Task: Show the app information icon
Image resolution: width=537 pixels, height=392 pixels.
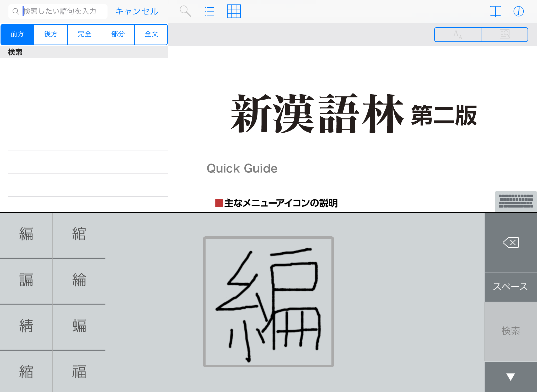Action: (518, 11)
